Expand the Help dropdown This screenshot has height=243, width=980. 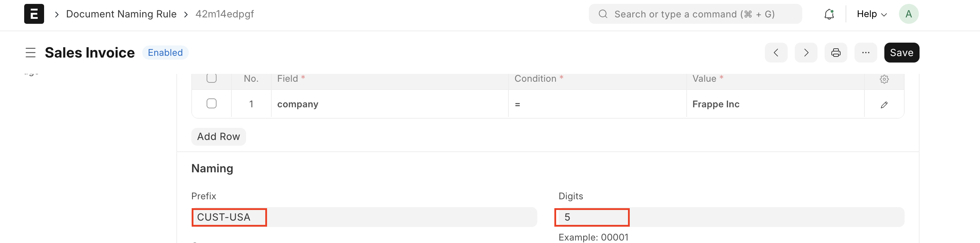(x=872, y=14)
